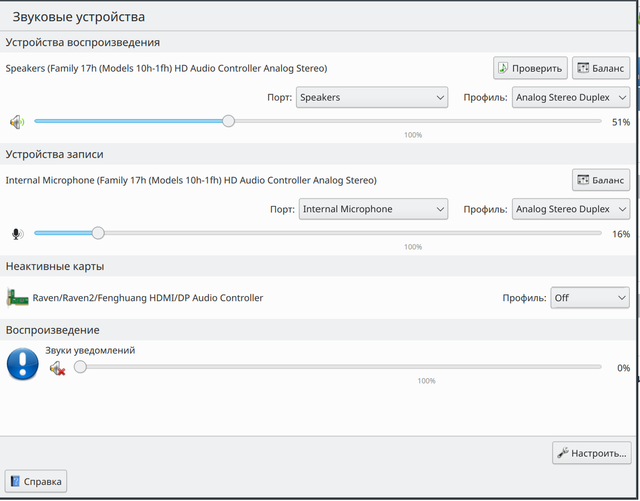Click the Speakers (Family 17h…) device name
This screenshot has height=501, width=640.
click(x=167, y=68)
